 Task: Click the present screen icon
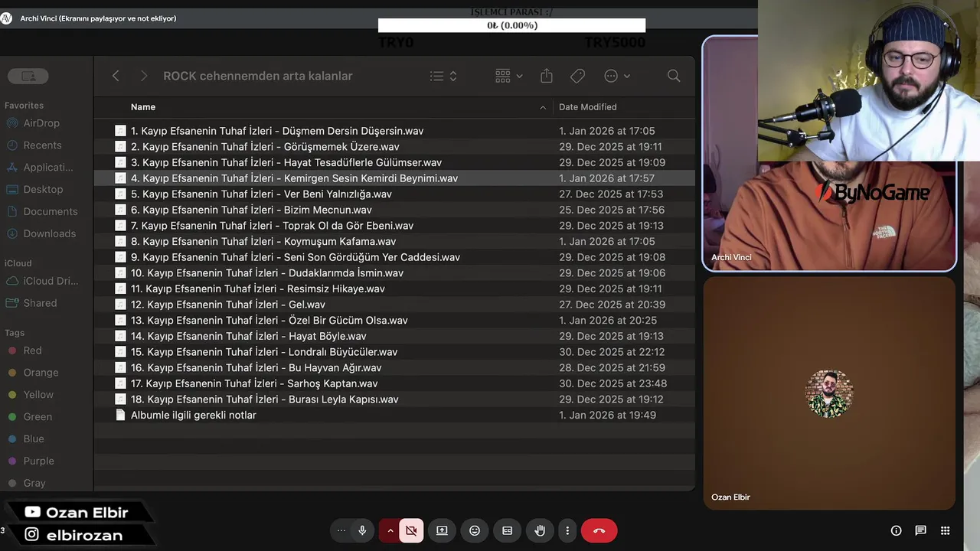click(x=442, y=530)
